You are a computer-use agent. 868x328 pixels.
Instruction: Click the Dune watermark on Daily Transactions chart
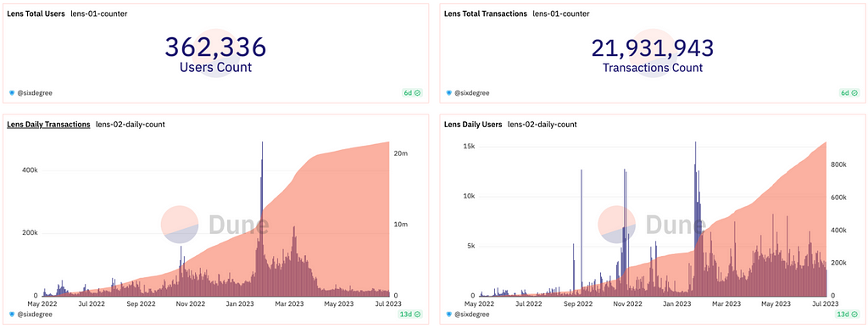coord(215,225)
